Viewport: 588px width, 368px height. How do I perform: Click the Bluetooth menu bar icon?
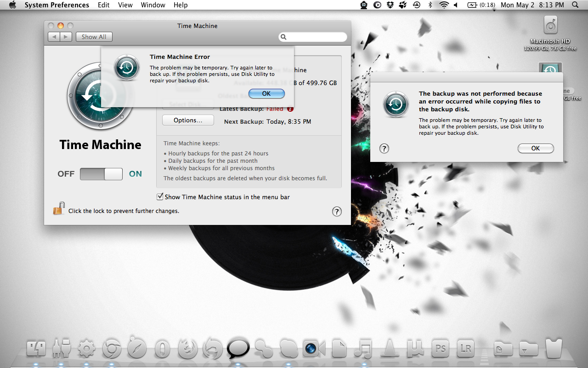[x=430, y=5]
